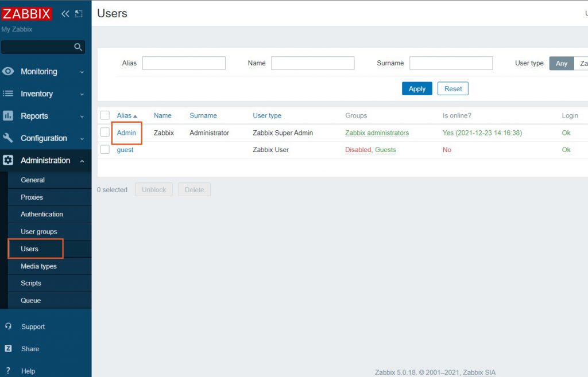Check the guest user row checkbox
588x377 pixels.
[105, 149]
